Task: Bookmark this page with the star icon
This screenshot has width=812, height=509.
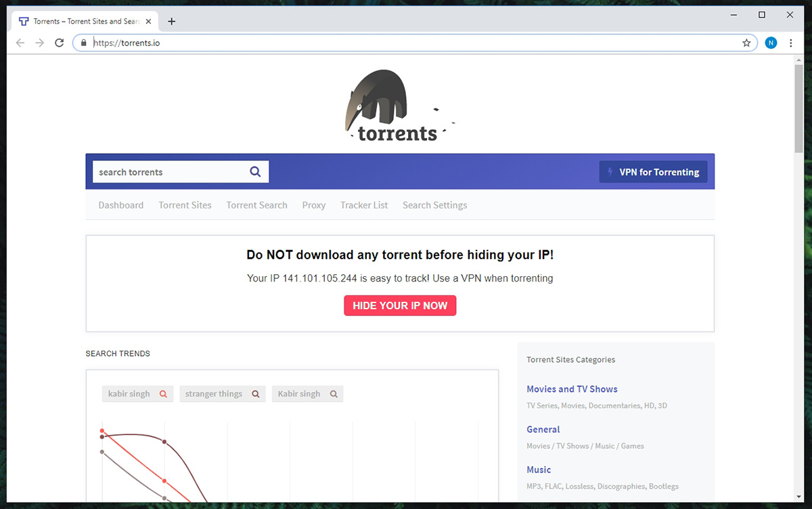Action: coord(746,43)
